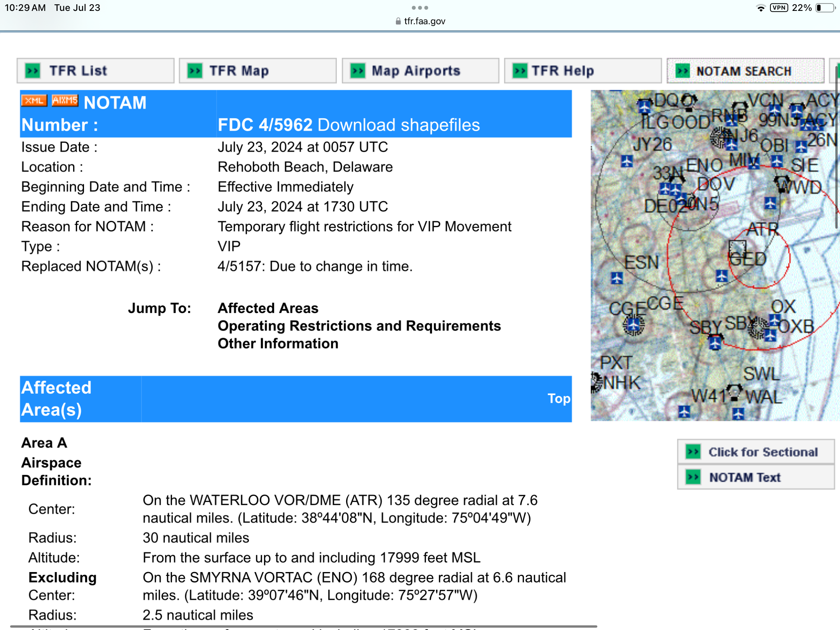The image size is (840, 630).
Task: Click the green arrow icon on Map Airports
Action: click(x=358, y=71)
